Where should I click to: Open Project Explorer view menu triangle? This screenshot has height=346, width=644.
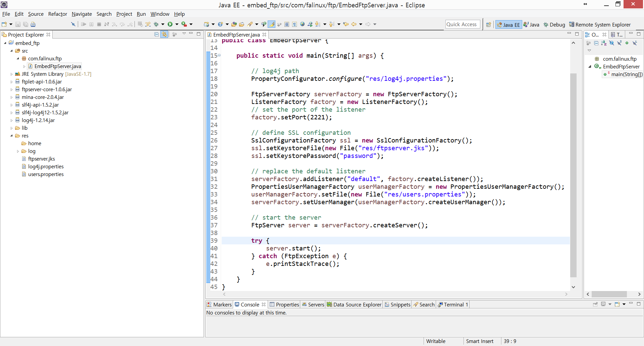coord(184,34)
